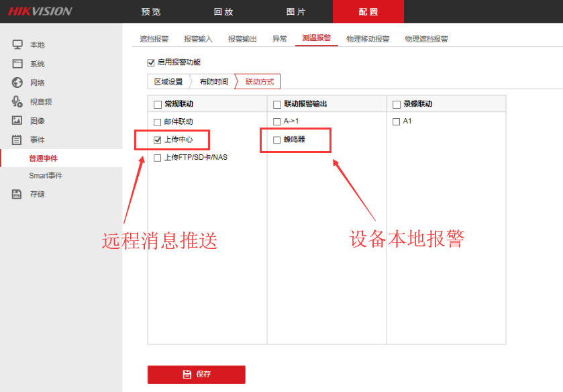This screenshot has width=563, height=392.
Task: Click the picture icon beside 图像
Action: point(17,121)
